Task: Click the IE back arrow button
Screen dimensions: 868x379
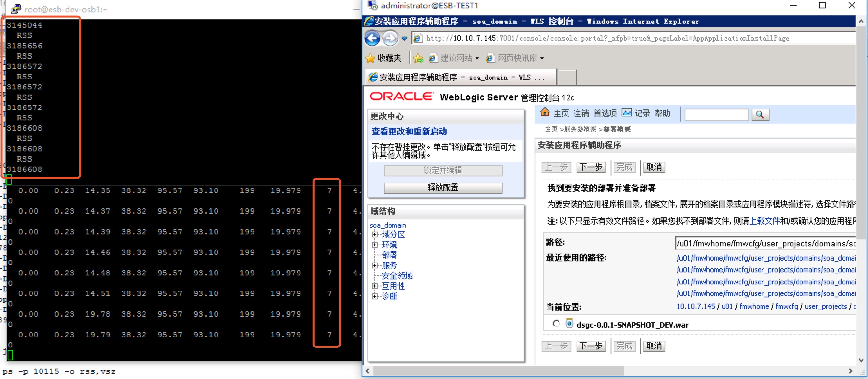Action: (372, 38)
